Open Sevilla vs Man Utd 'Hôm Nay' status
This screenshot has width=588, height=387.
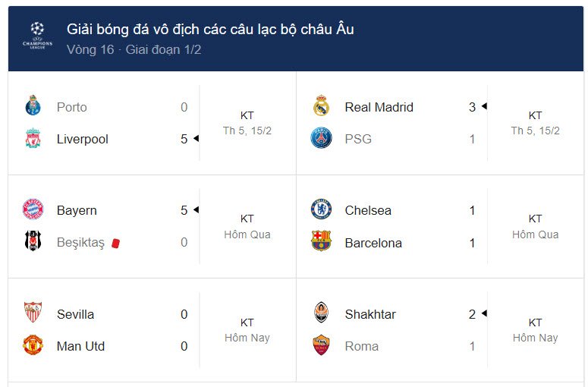[247, 338]
